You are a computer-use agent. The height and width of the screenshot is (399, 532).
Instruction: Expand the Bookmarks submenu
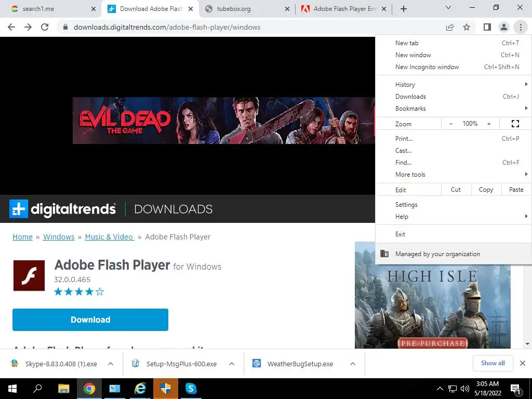click(x=453, y=108)
